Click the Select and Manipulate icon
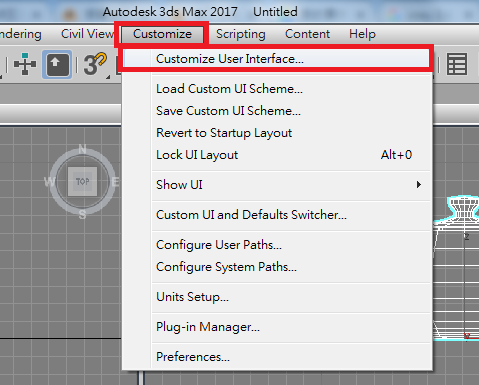479x385 pixels. tap(25, 64)
